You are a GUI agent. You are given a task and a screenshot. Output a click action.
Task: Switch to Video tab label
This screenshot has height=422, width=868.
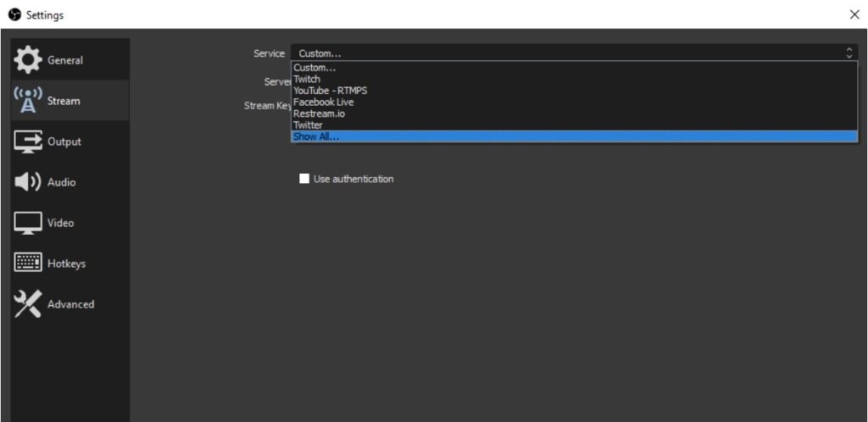[60, 223]
